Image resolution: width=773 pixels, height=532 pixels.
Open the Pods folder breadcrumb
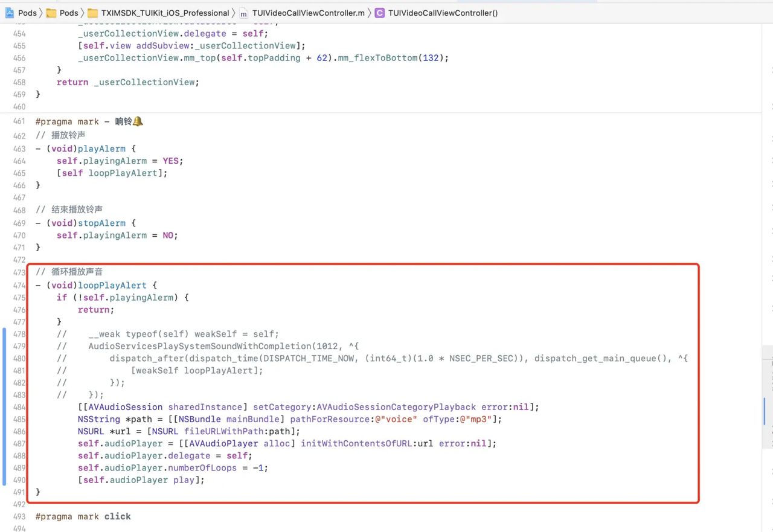63,13
